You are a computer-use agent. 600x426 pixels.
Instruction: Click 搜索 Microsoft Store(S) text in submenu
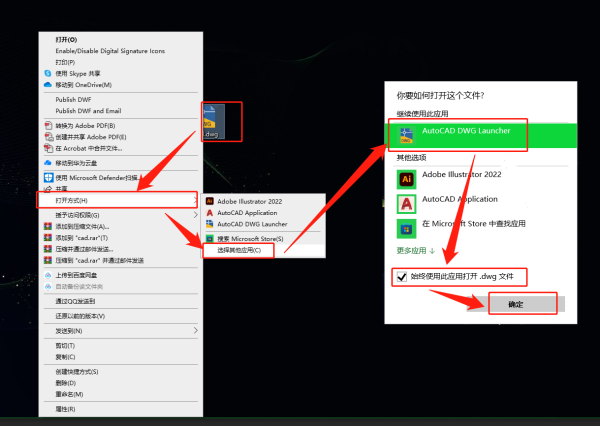tap(250, 238)
